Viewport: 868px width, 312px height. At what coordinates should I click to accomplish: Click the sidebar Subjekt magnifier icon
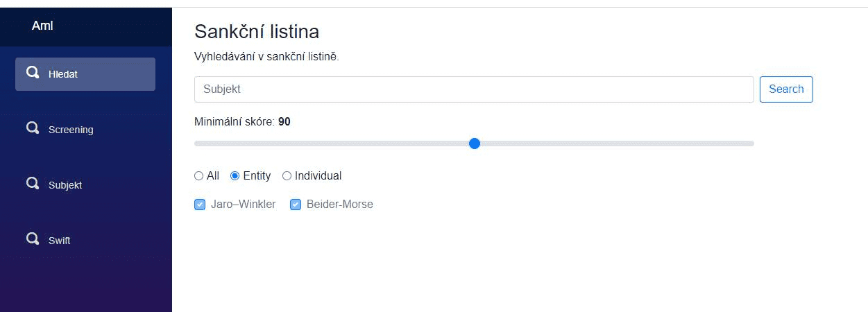[33, 184]
